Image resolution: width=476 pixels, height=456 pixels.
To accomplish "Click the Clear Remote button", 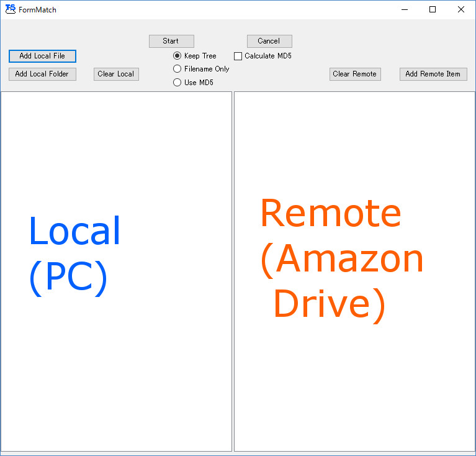I will pyautogui.click(x=354, y=74).
